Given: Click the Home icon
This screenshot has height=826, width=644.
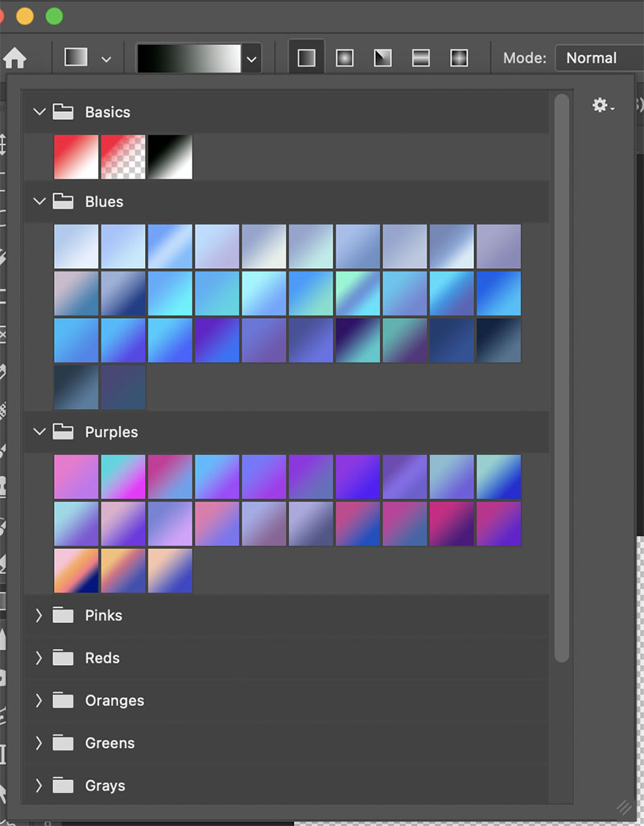Looking at the screenshot, I should tap(14, 58).
